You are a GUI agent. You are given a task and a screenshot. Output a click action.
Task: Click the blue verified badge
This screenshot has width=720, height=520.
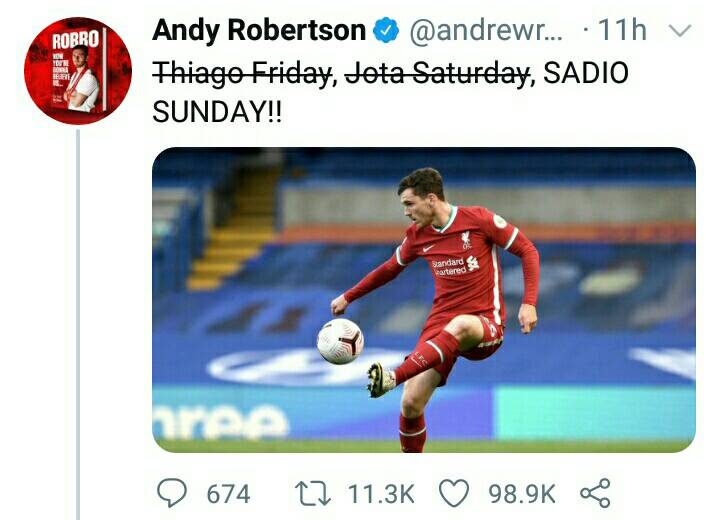point(385,30)
